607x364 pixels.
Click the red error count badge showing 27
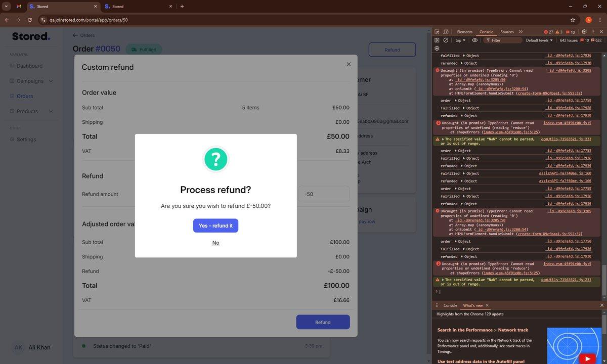coord(549,32)
